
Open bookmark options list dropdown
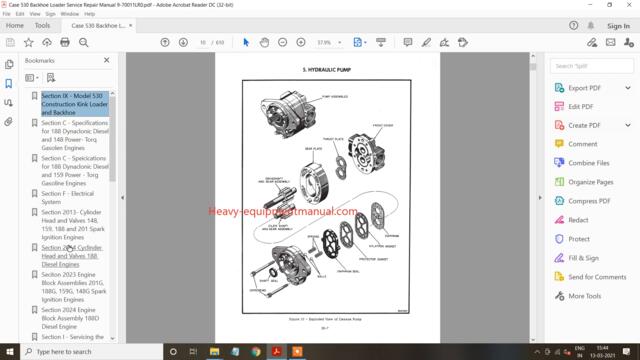coord(31,78)
